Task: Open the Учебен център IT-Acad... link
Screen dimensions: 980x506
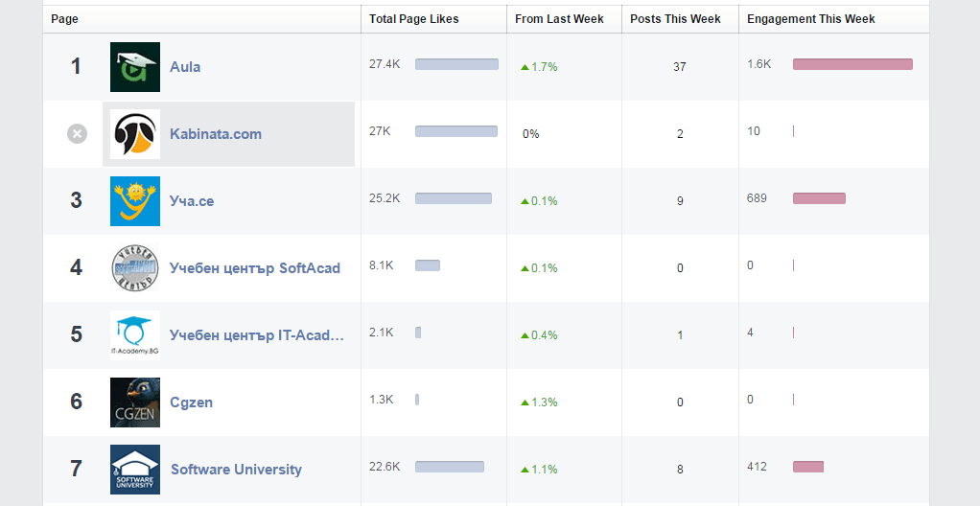Action: (x=257, y=335)
